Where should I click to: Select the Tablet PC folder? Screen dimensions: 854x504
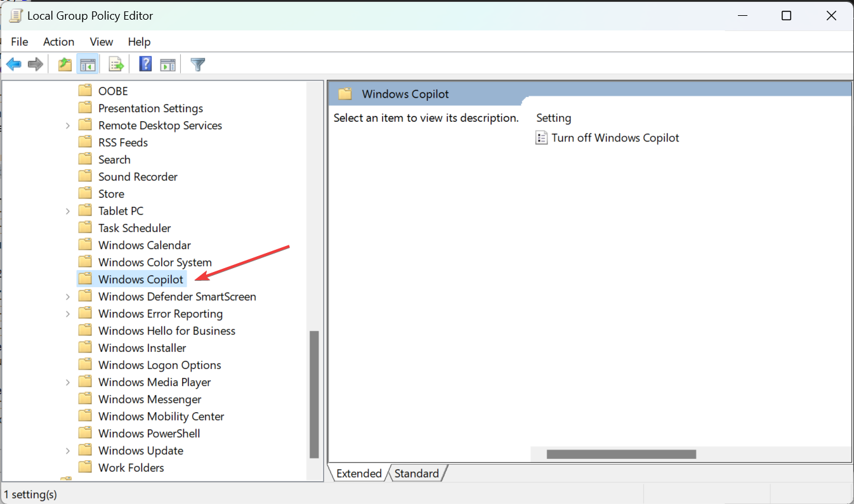click(121, 210)
